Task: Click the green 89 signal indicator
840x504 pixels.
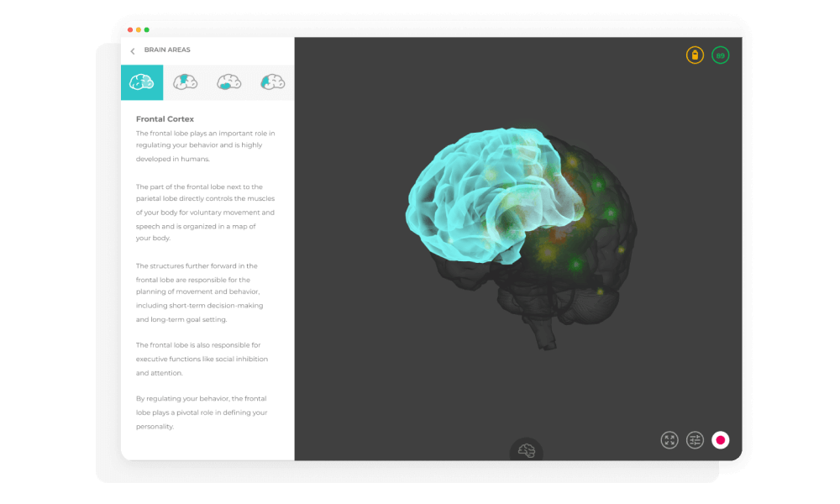Action: click(x=721, y=55)
